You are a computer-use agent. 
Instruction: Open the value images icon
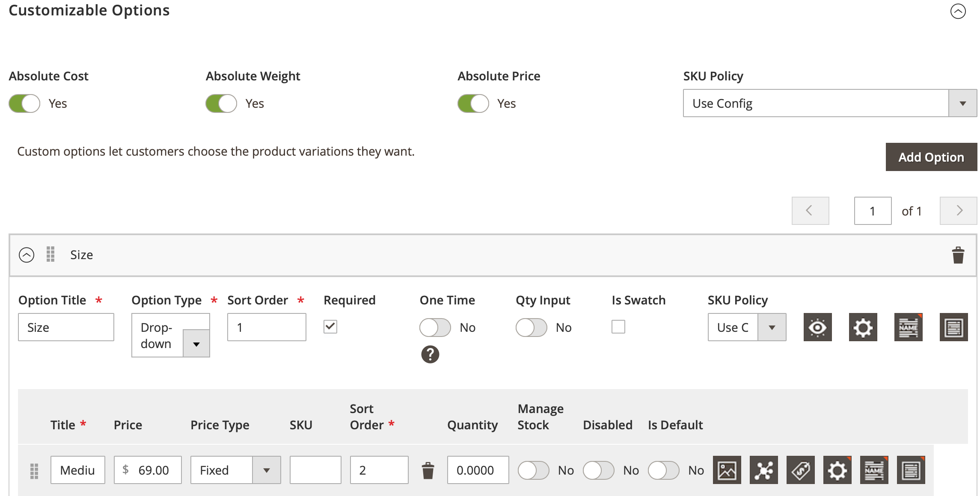pos(727,470)
